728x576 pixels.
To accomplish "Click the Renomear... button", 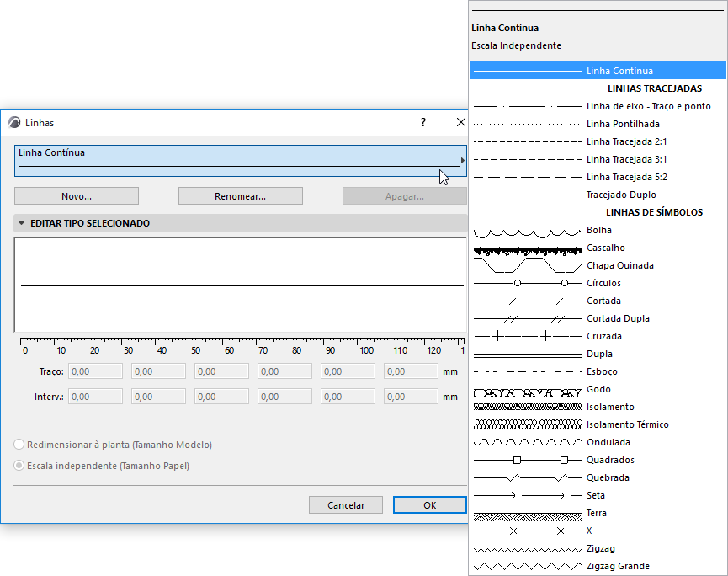I will [x=241, y=196].
